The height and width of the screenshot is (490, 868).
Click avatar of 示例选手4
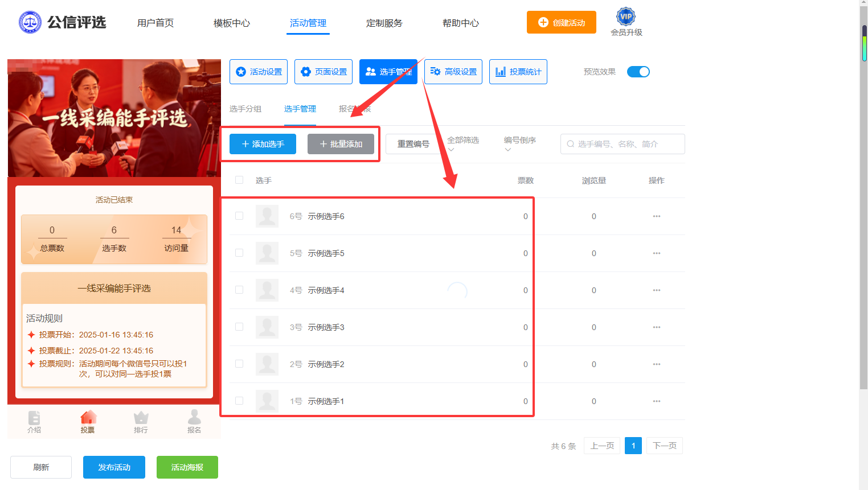tap(267, 290)
